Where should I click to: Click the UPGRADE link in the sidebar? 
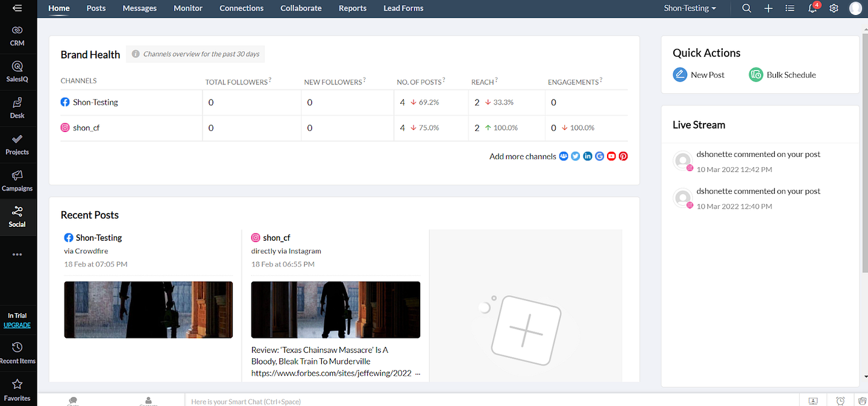(17, 325)
